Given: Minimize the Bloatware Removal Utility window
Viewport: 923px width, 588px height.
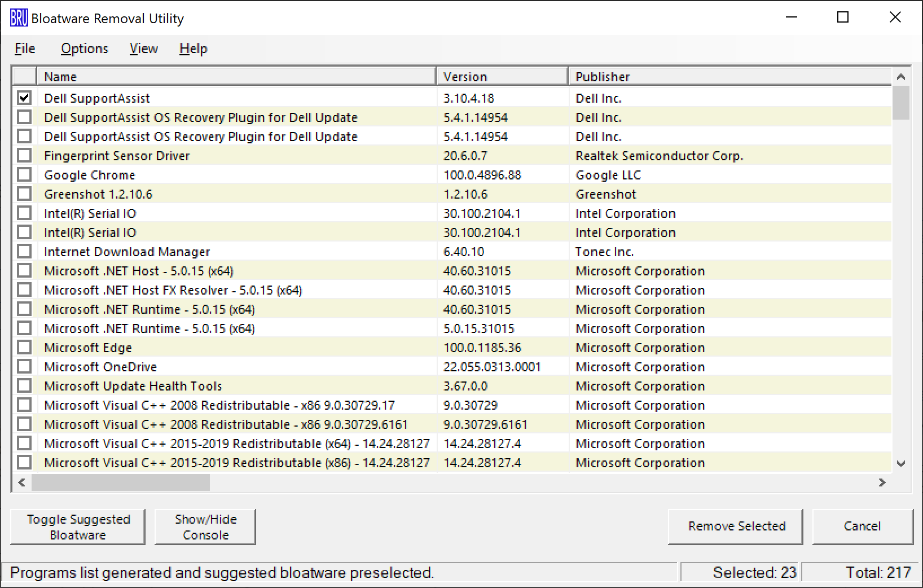Looking at the screenshot, I should (x=792, y=17).
